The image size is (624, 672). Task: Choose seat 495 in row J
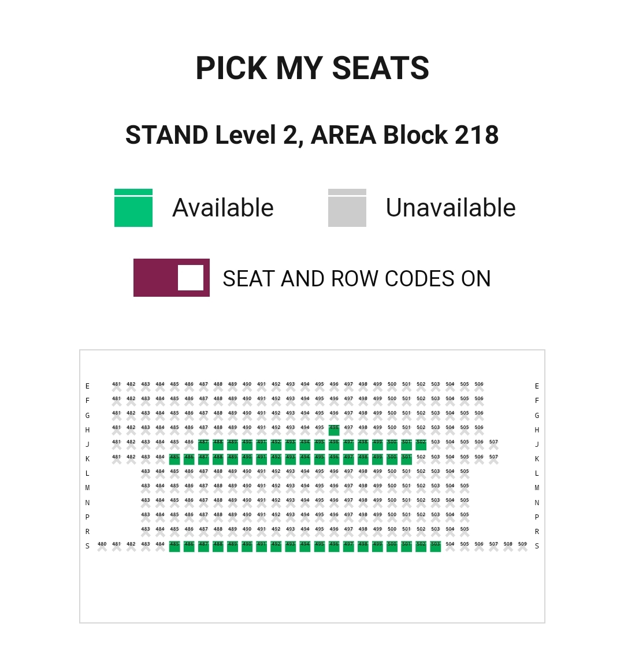(x=320, y=445)
